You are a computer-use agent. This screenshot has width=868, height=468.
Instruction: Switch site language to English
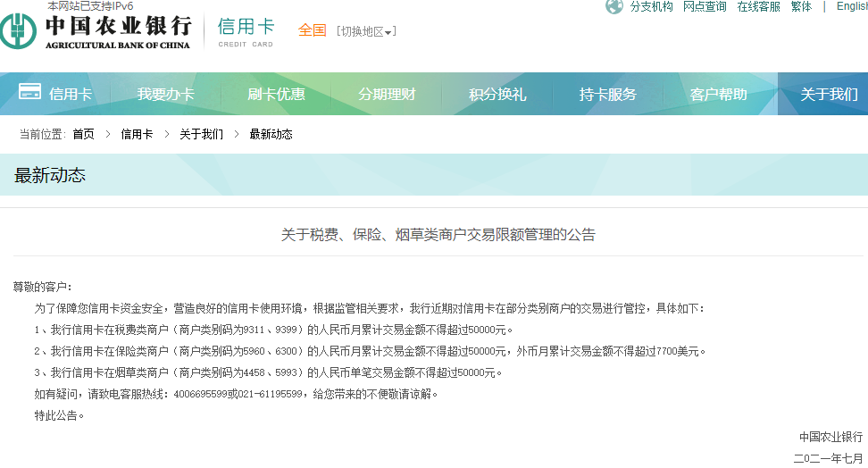(852, 6)
